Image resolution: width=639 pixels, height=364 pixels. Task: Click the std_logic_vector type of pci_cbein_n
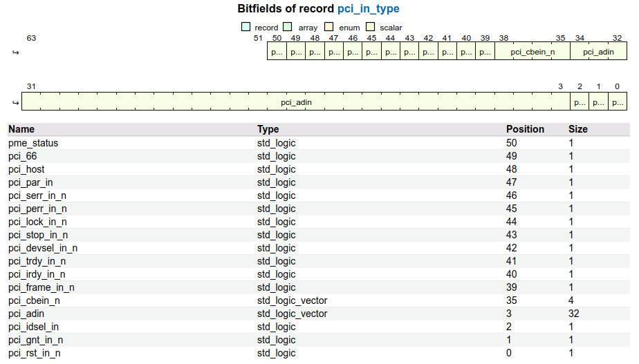pyautogui.click(x=293, y=300)
